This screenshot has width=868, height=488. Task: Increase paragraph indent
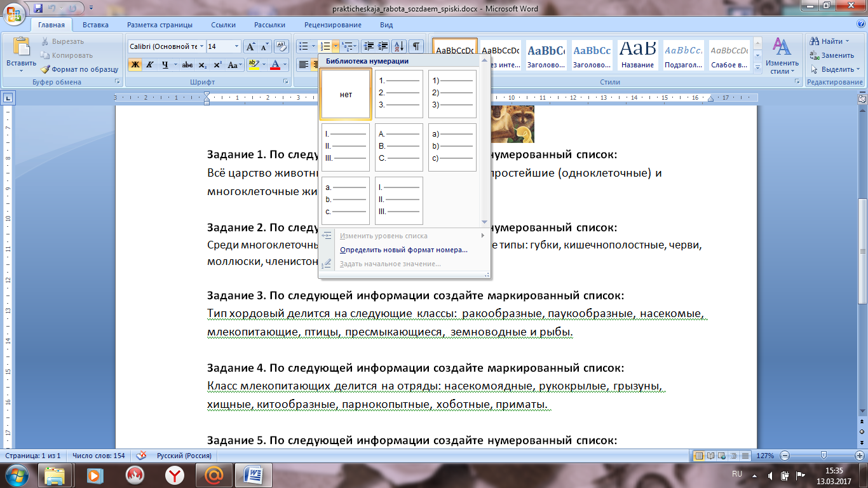(x=383, y=46)
